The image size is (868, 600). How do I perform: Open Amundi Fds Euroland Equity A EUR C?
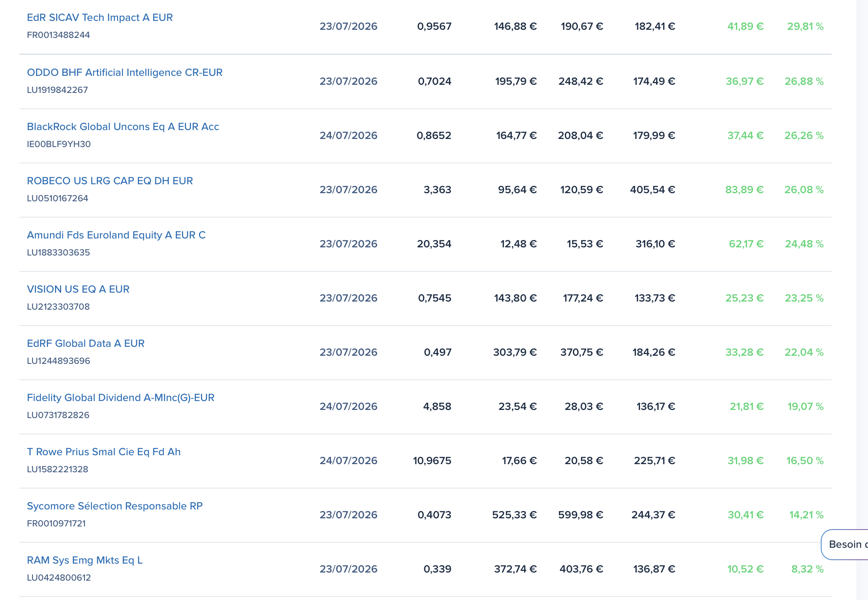point(116,235)
